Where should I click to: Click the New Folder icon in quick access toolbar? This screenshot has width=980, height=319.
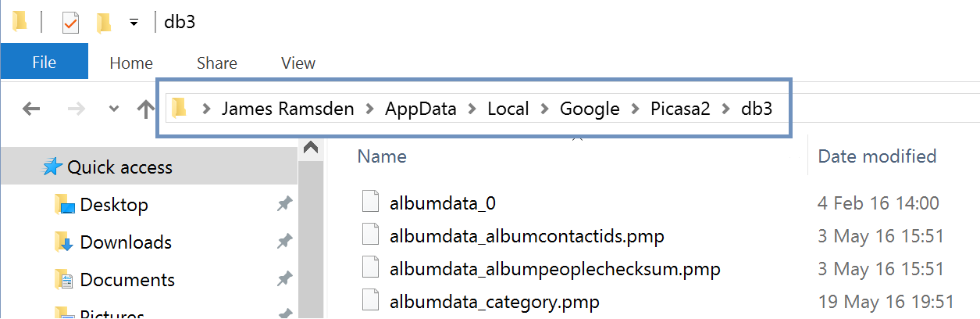103,22
